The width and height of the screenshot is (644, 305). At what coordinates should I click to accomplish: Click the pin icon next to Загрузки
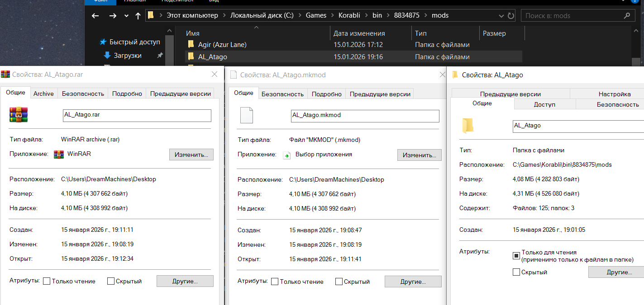tap(160, 56)
